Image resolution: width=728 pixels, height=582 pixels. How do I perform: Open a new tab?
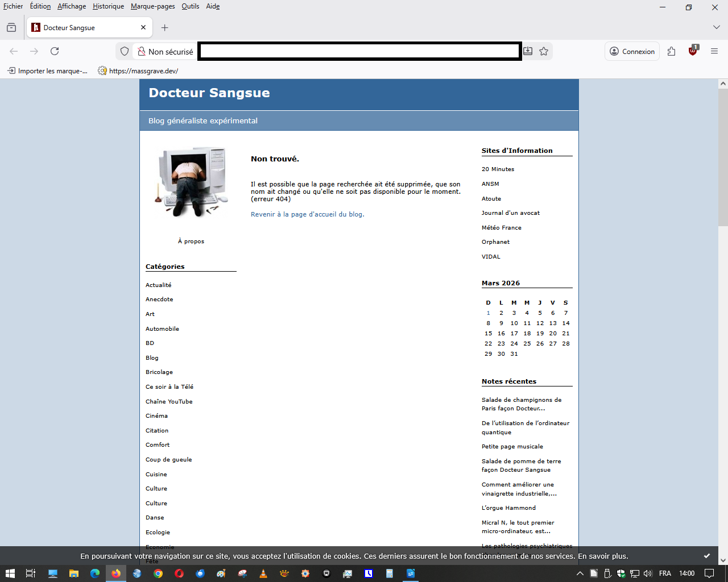164,27
